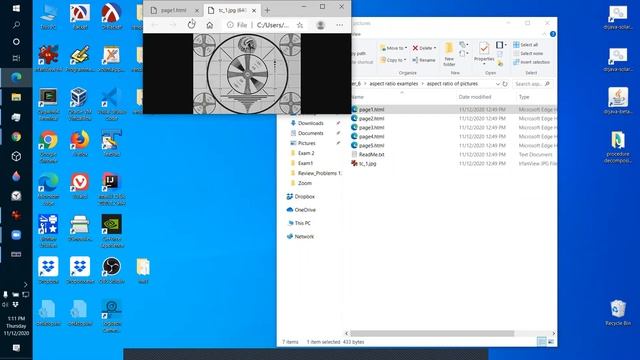The width and height of the screenshot is (640, 360).
Task: Open Exam 2 folder in navigation pane
Action: click(306, 153)
